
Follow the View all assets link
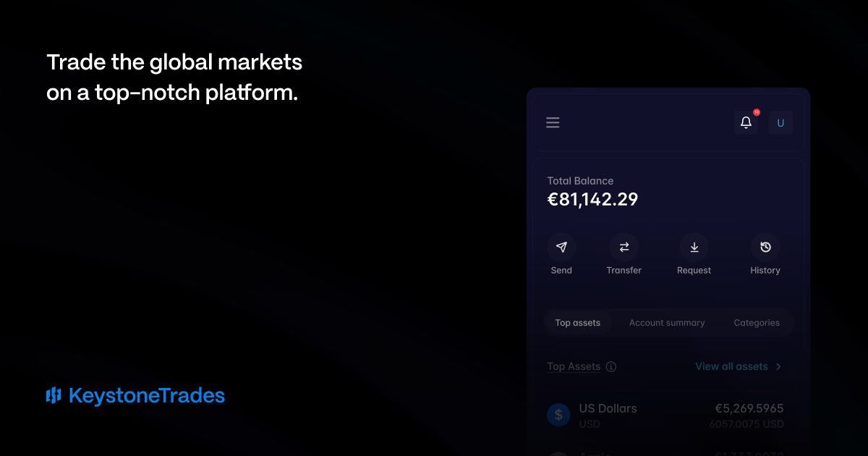coord(731,366)
